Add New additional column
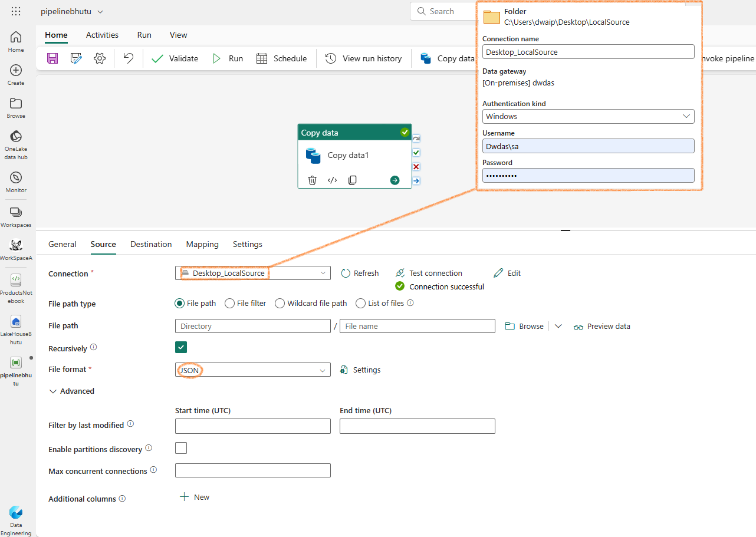The height and width of the screenshot is (537, 756). pos(194,497)
